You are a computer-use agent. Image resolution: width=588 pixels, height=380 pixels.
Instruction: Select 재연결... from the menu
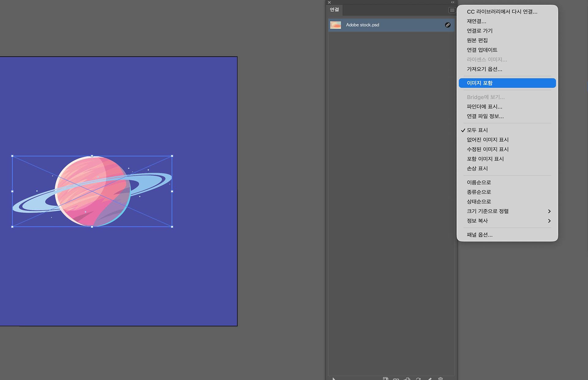pos(507,21)
